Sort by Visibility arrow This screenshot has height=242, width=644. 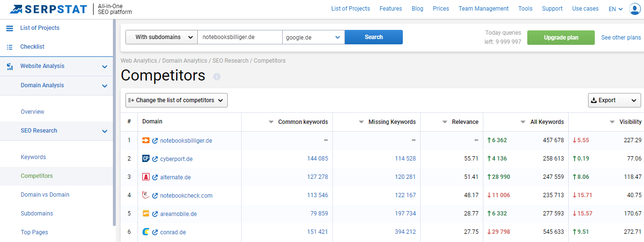click(x=612, y=122)
